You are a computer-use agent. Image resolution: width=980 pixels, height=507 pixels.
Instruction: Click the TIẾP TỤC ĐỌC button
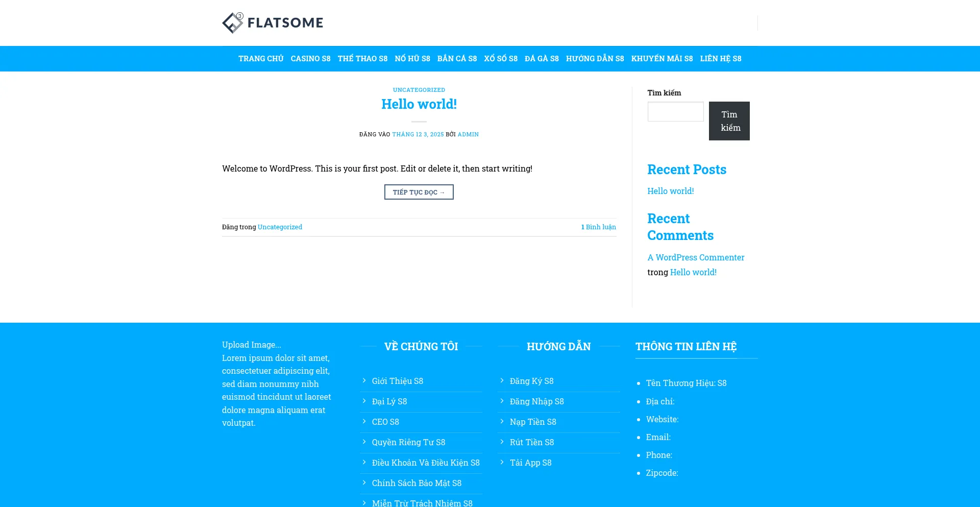pos(419,192)
